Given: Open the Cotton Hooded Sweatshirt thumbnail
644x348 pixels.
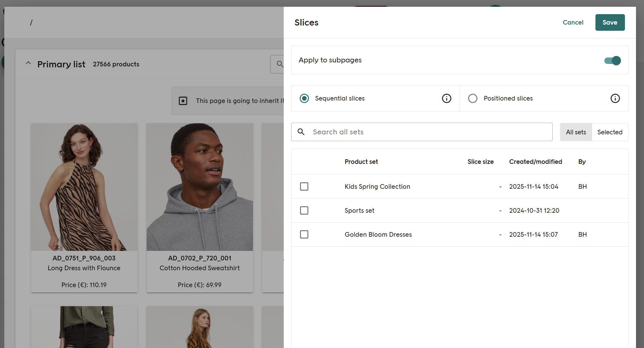Looking at the screenshot, I should 200,187.
